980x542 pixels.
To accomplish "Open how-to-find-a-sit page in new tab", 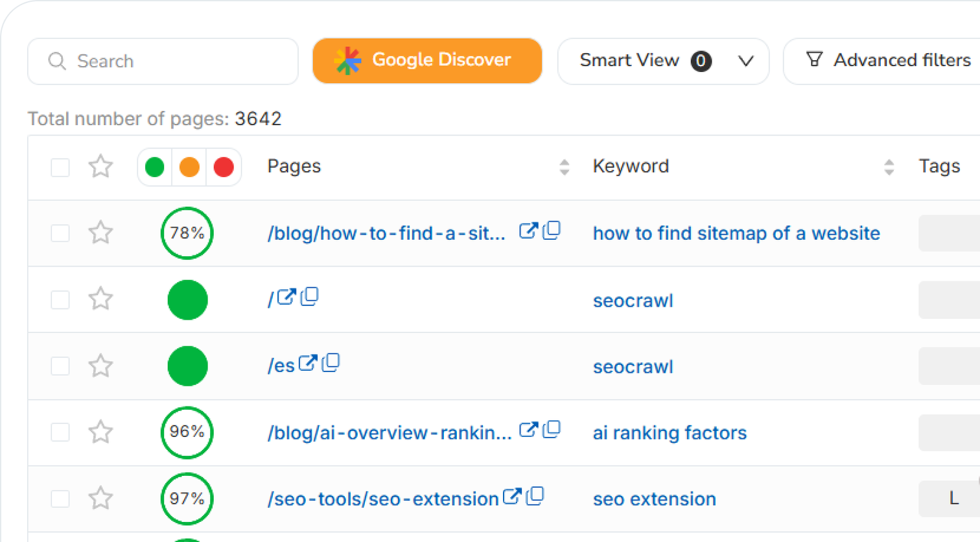I will [x=528, y=231].
